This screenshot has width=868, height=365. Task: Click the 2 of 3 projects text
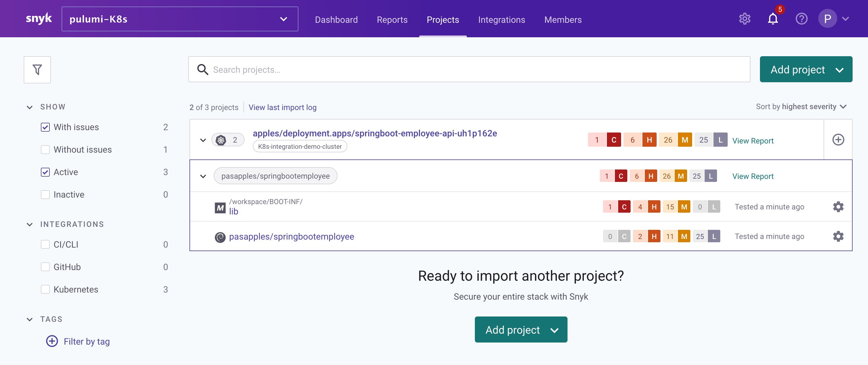[214, 107]
